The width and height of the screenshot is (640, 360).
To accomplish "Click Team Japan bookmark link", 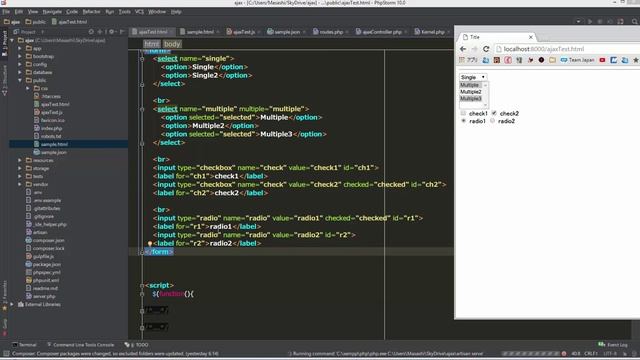I will click(577, 60).
